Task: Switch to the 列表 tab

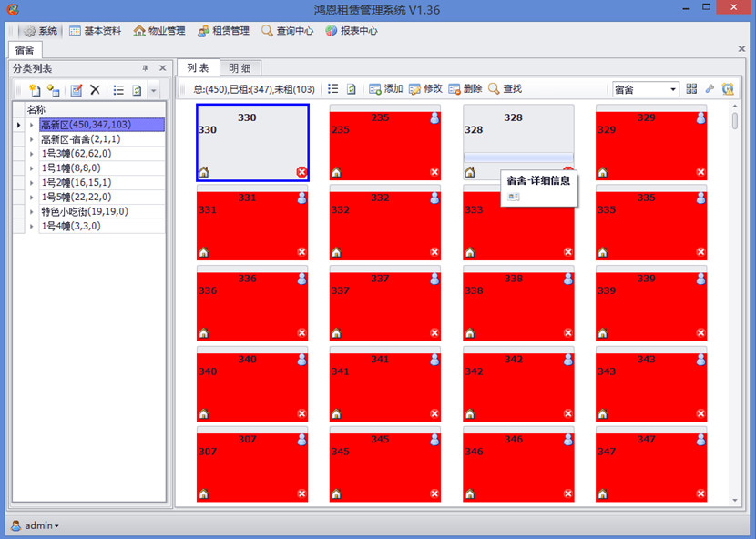Action: [199, 68]
